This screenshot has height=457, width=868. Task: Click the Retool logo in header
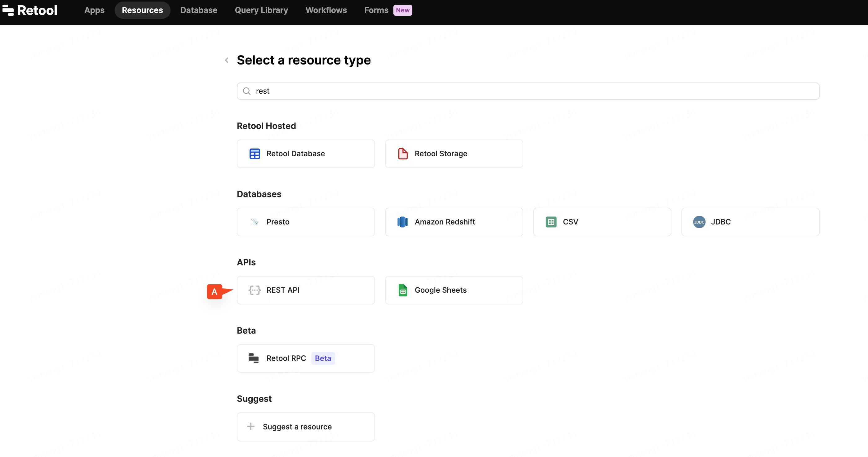(x=30, y=10)
